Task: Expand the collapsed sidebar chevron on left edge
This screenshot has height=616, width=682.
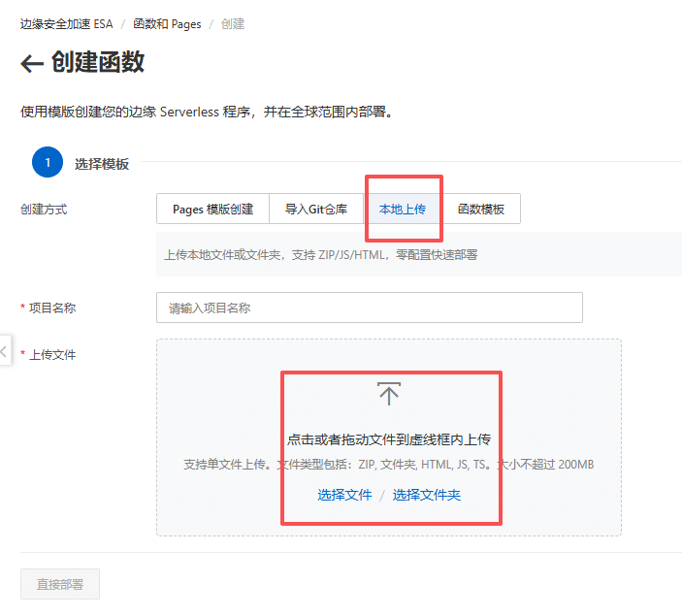Action: tap(4, 350)
